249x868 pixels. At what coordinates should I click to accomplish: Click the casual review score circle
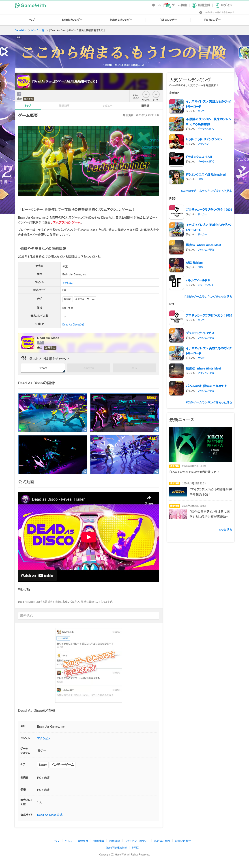click(146, 94)
